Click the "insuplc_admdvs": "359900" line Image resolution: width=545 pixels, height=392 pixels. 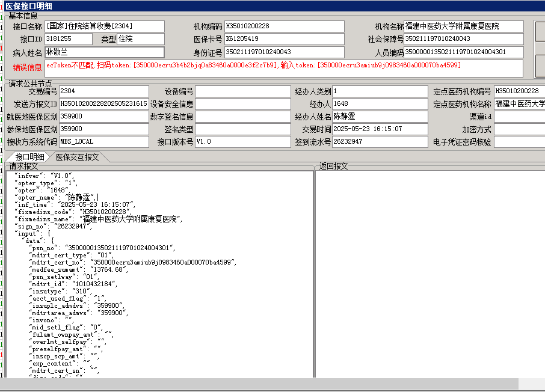77,306
